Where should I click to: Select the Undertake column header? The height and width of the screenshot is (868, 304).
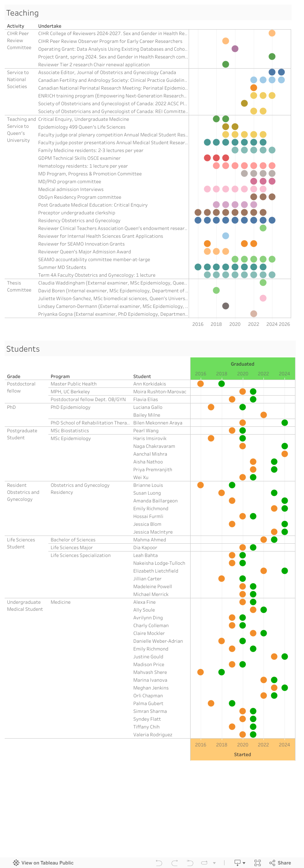[50, 26]
